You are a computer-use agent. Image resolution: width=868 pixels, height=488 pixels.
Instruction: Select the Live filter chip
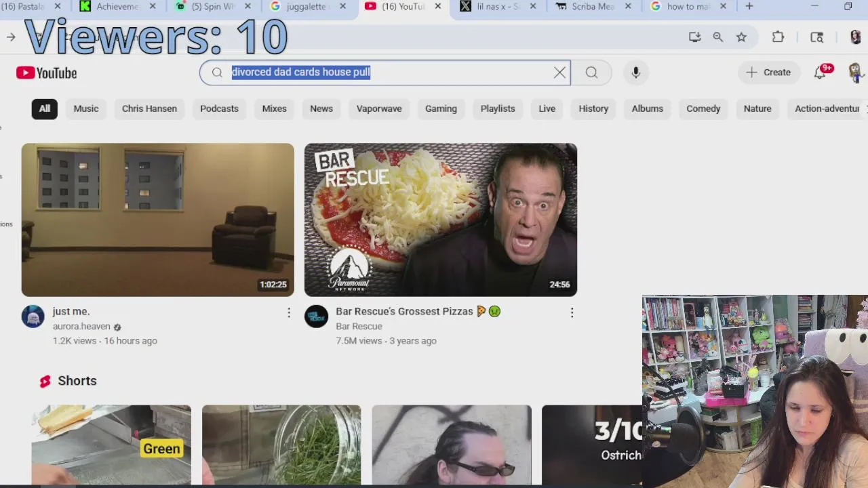pyautogui.click(x=547, y=108)
